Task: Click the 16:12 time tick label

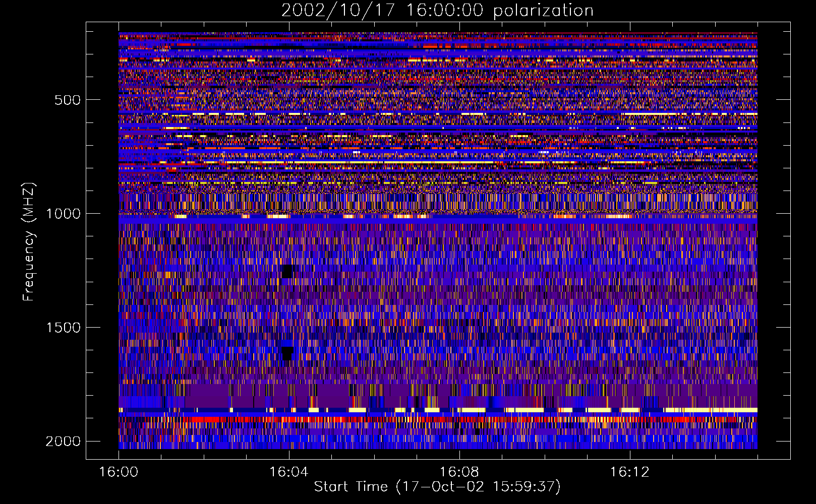Action: coord(630,472)
